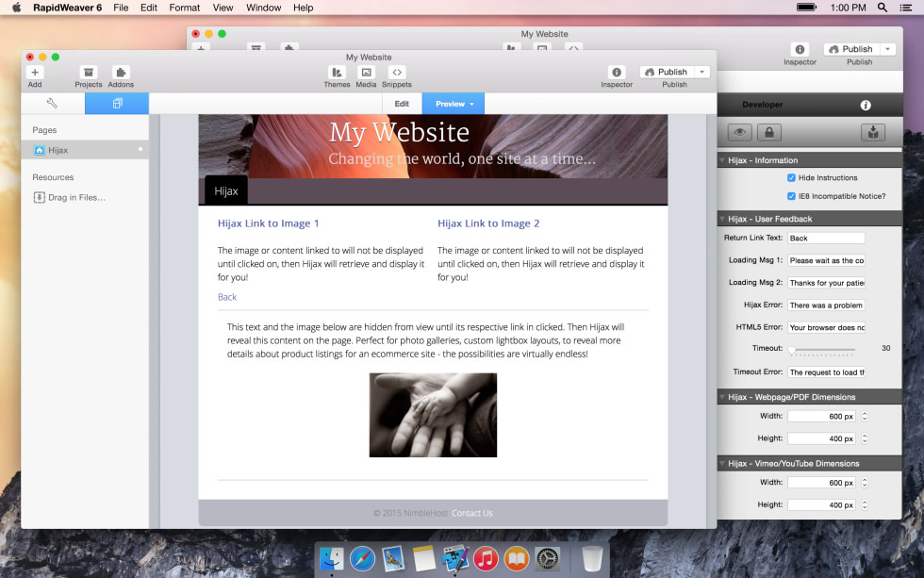
Task: Click the Add page plus icon
Action: 35,72
